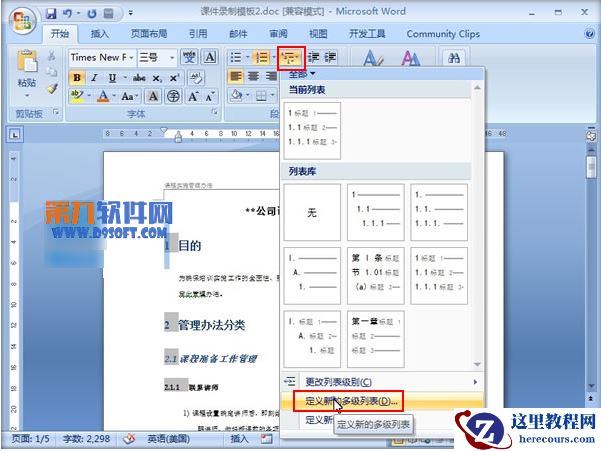Open the 开始 ribbon tab
Viewport: 601px width, 451px height.
(x=60, y=34)
